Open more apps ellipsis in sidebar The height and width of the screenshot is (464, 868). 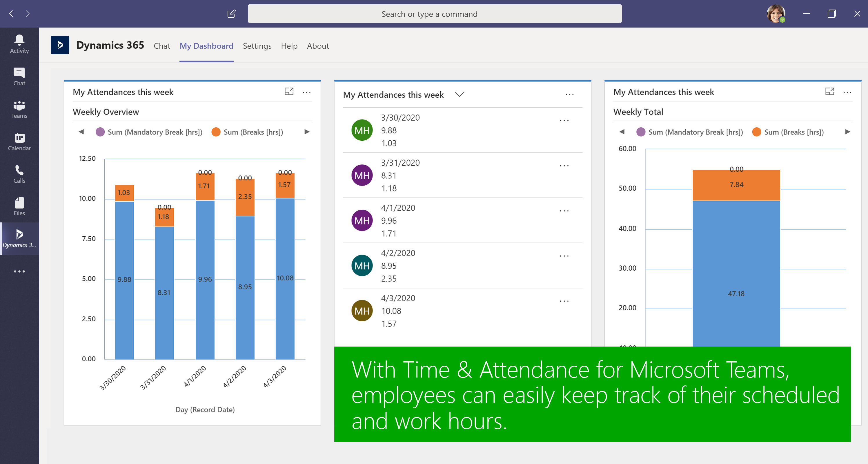click(19, 271)
